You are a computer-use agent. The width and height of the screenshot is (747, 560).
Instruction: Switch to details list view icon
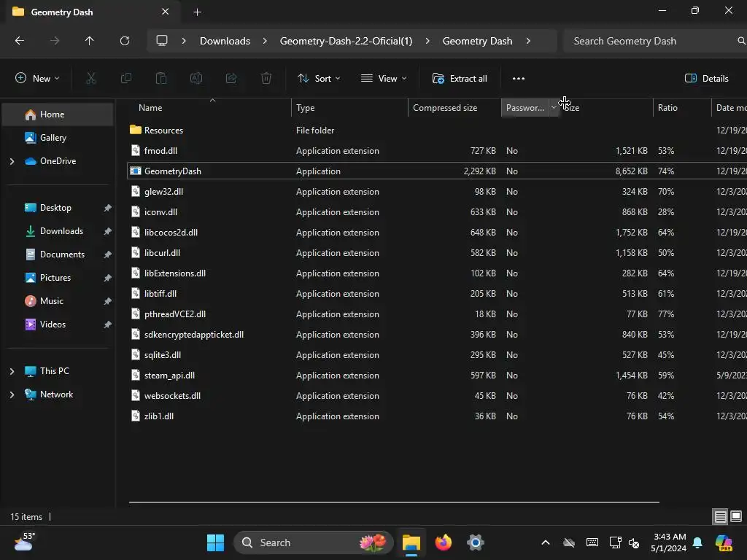tap(720, 516)
